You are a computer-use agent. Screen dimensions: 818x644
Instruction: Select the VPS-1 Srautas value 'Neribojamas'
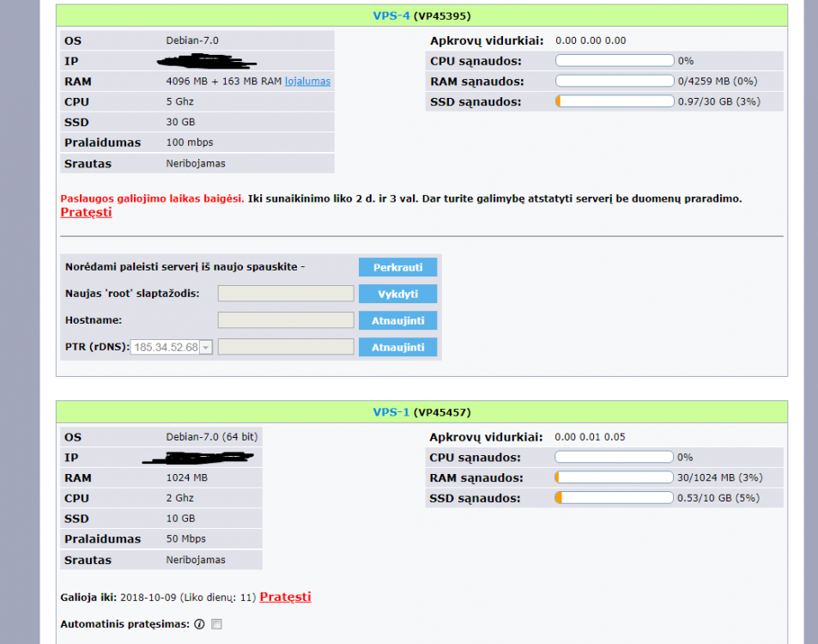(196, 560)
